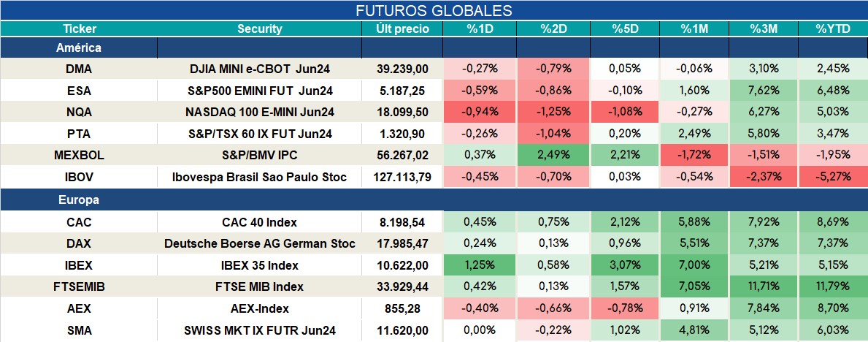Select the CAC 40 Index security cell
The height and width of the screenshot is (342, 868).
pyautogui.click(x=260, y=222)
